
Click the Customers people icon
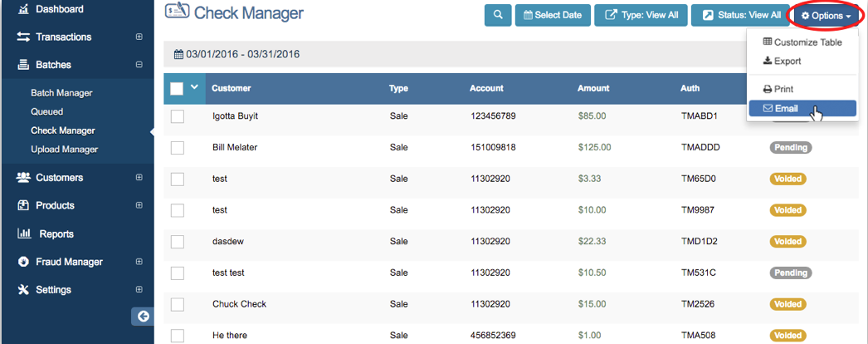[23, 178]
